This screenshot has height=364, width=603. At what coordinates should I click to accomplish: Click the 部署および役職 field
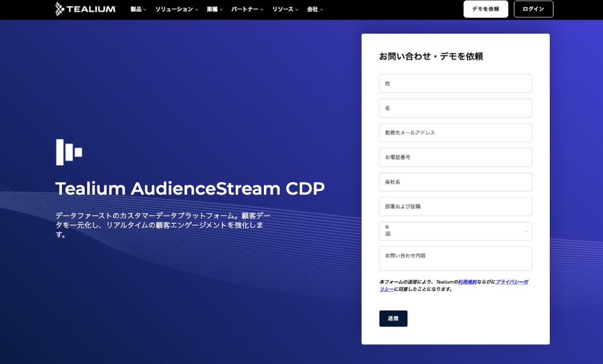pyautogui.click(x=455, y=207)
